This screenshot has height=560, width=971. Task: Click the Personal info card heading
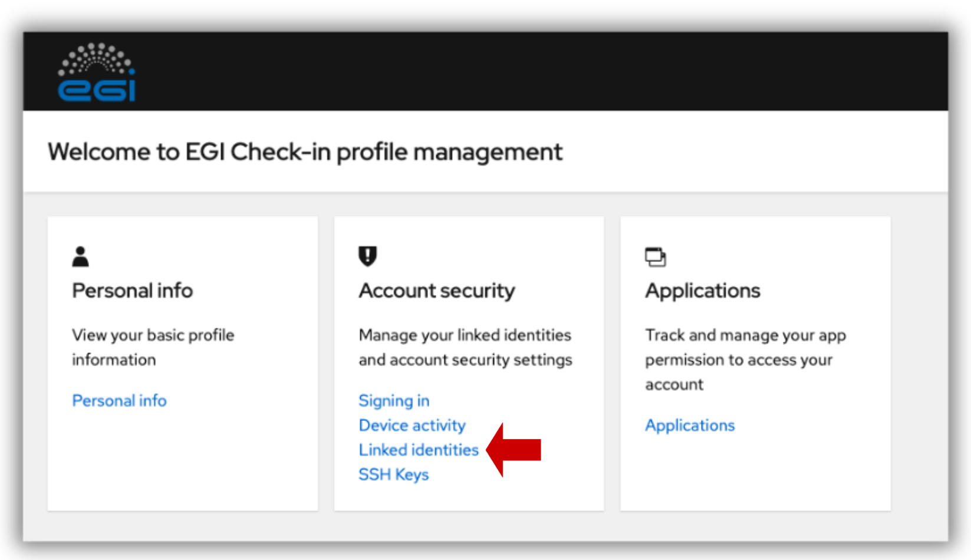coord(132,291)
